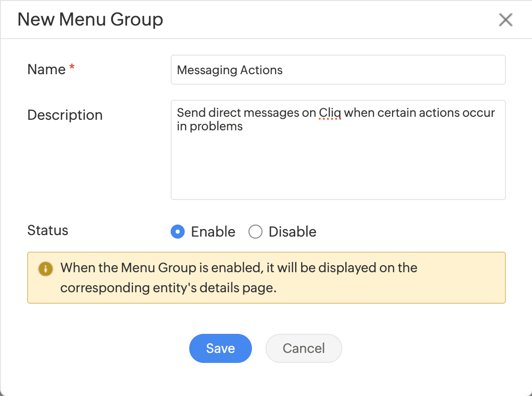This screenshot has height=396, width=532.
Task: Click the blank area of Description box
Action: [x=338, y=165]
